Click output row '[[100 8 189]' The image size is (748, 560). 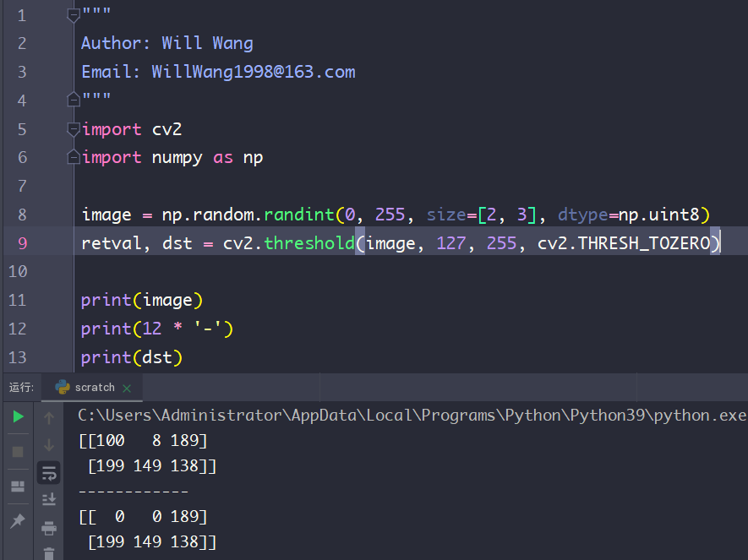[x=143, y=440]
